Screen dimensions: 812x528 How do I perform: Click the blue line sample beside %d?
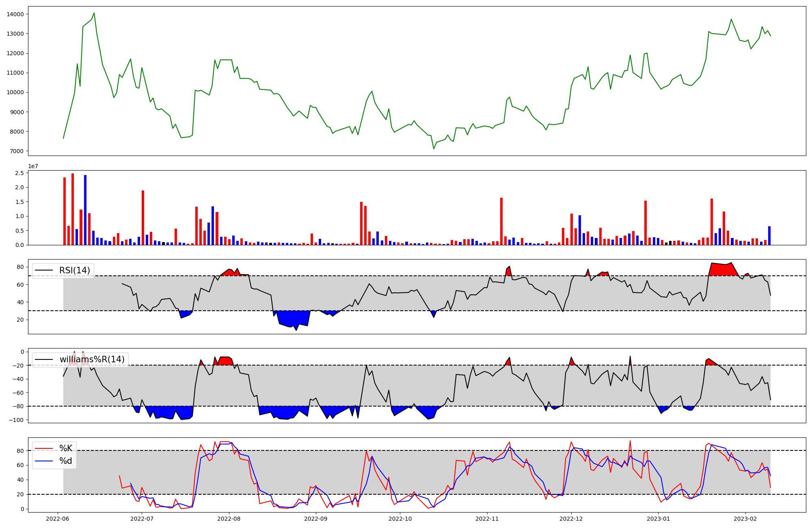pos(44,461)
